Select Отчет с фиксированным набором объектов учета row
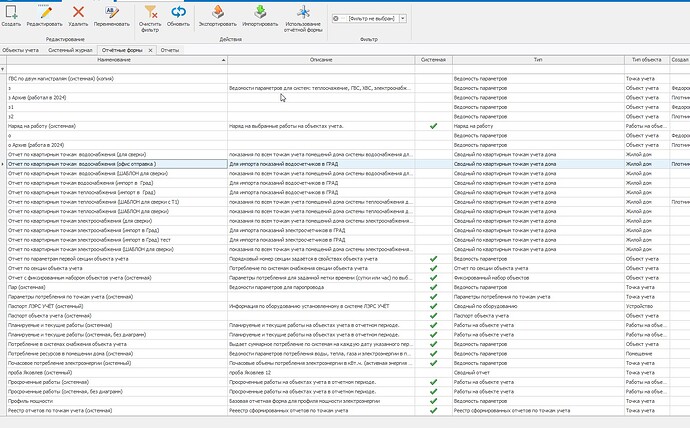The image size is (690, 428). [x=80, y=278]
